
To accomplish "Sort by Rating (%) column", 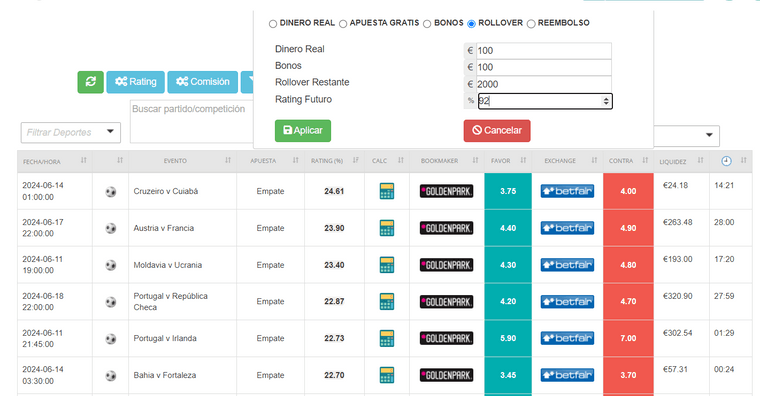I will click(x=356, y=160).
